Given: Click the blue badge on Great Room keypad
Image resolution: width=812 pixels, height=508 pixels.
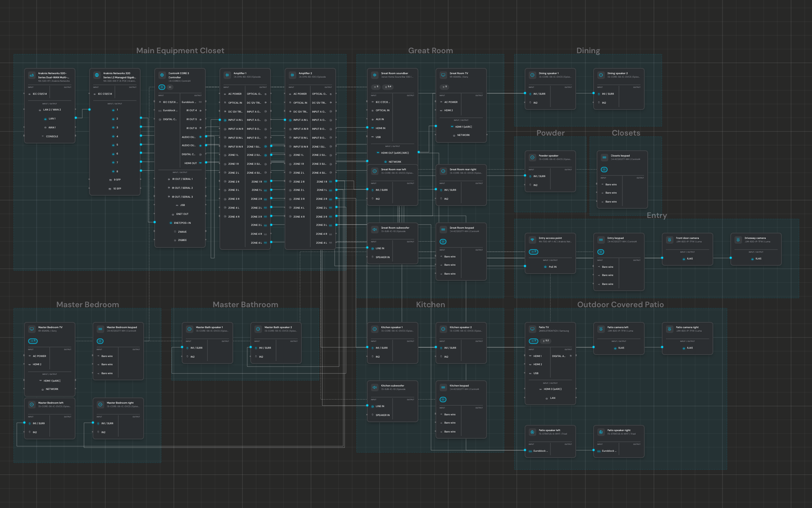Looking at the screenshot, I should [443, 242].
